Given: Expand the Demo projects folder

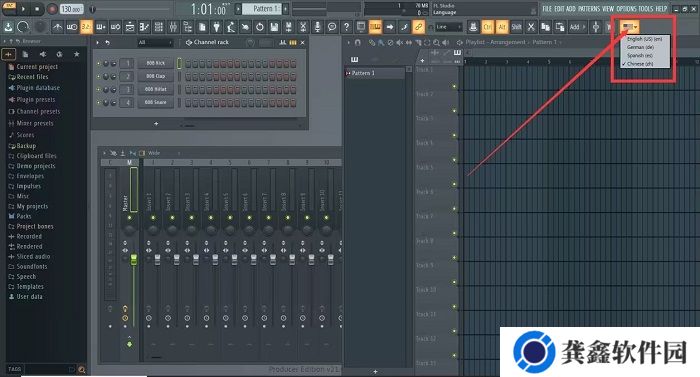Looking at the screenshot, I should coord(36,166).
